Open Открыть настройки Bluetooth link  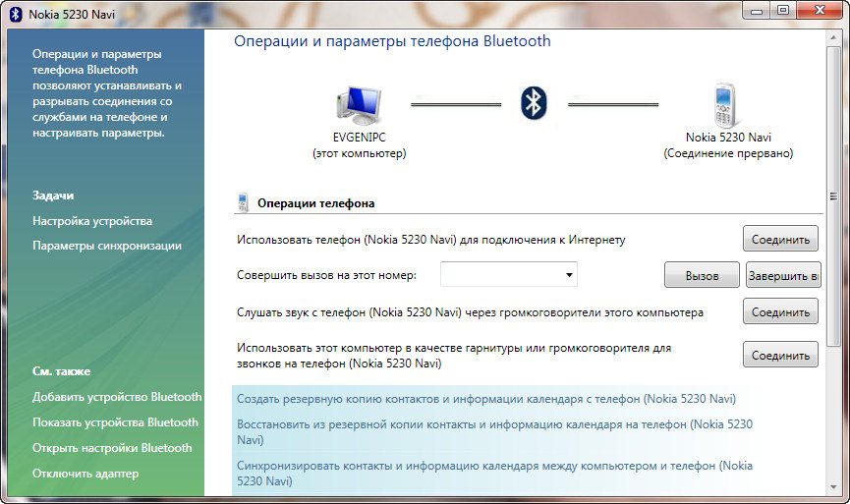tap(112, 448)
